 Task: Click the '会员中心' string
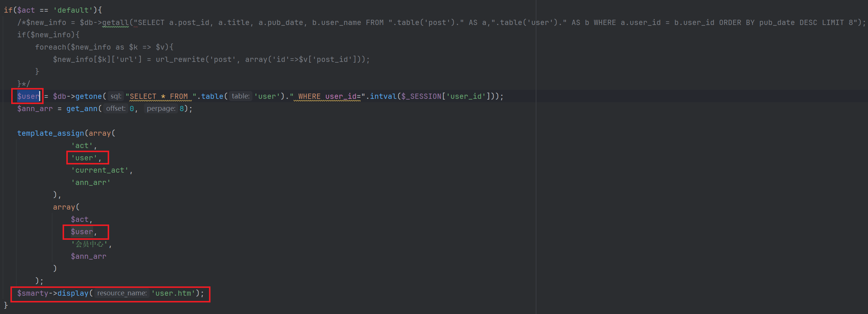pyautogui.click(x=89, y=244)
